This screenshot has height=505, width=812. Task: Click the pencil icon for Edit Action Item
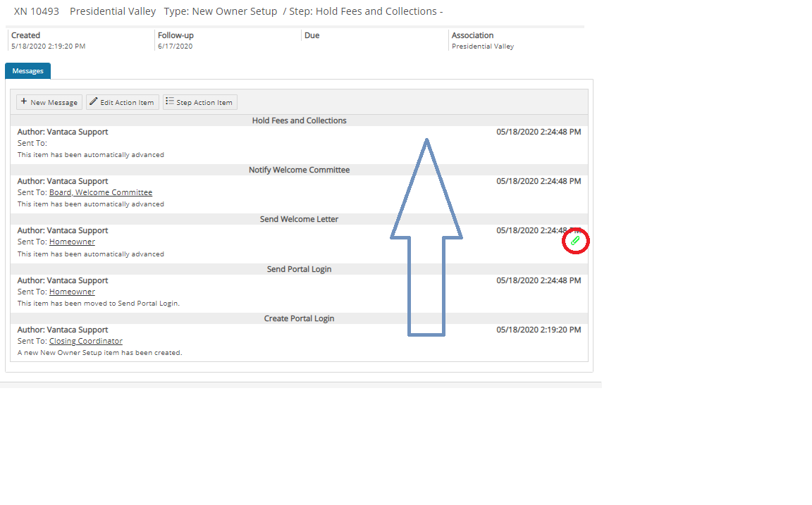(x=94, y=102)
